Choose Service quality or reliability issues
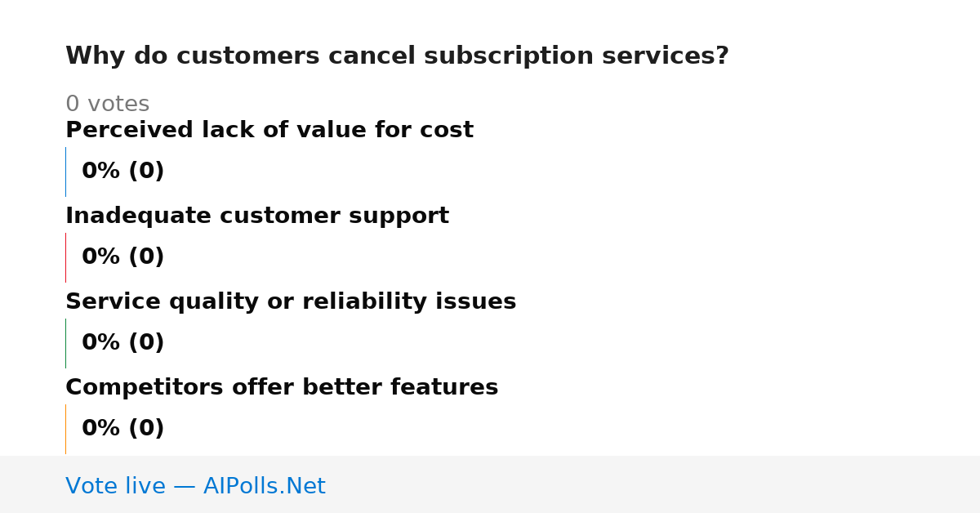The image size is (980, 513). [291, 301]
